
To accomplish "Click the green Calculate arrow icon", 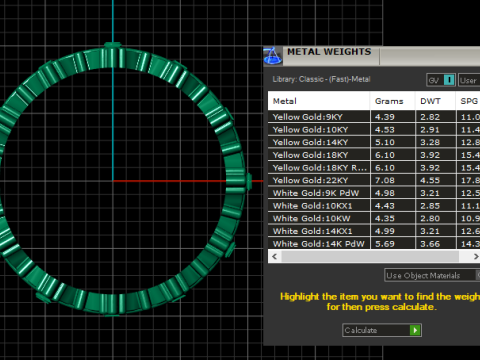I will 415,330.
